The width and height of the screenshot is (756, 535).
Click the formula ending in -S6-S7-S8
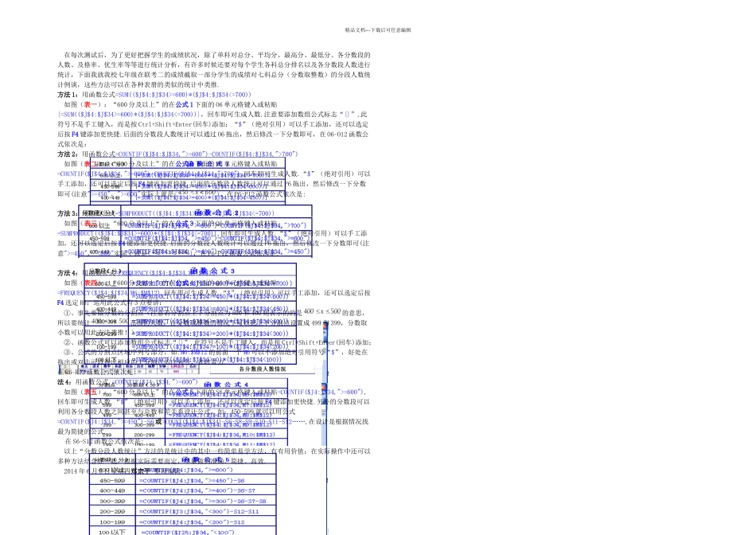202,502
